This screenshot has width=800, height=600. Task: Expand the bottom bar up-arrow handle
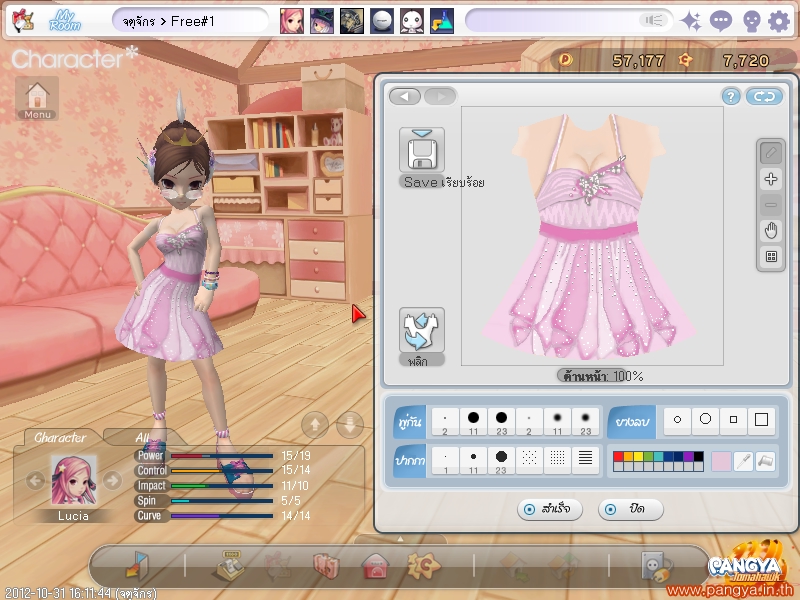[401, 539]
